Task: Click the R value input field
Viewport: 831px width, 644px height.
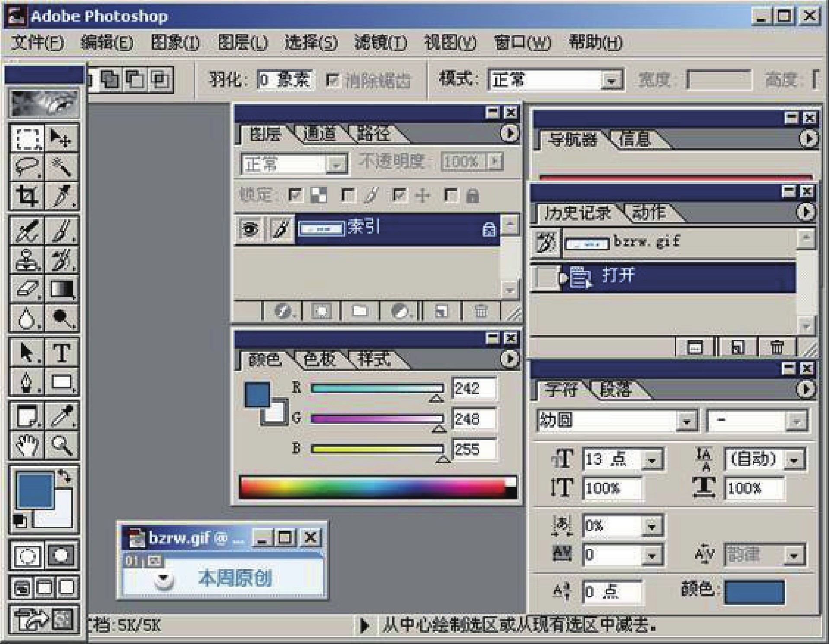Action: 473,389
